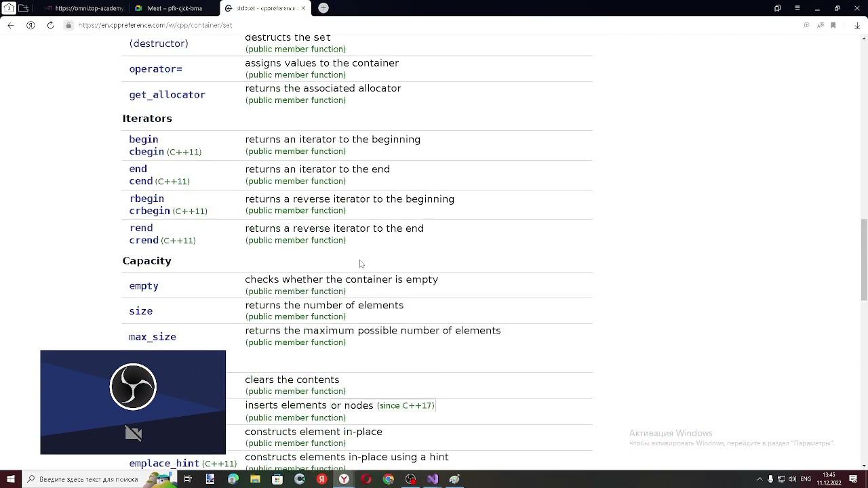Screen dimensions: 868x488
Task: Close the std::set cppreference tab
Action: pyautogui.click(x=303, y=8)
